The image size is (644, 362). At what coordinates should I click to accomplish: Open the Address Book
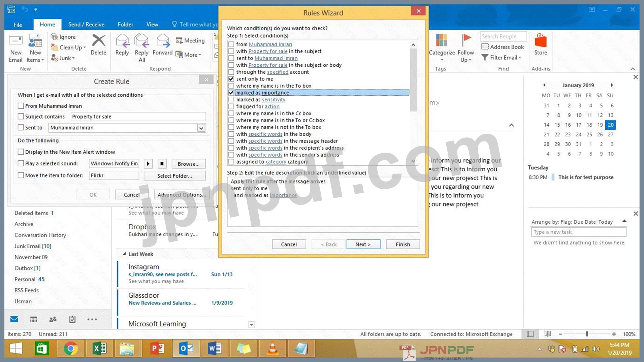(x=503, y=47)
